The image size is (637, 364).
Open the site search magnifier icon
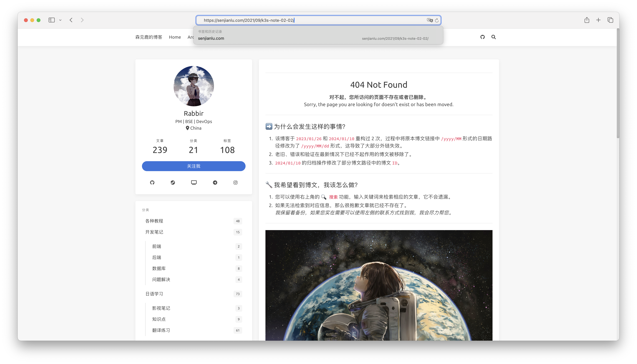tap(494, 37)
